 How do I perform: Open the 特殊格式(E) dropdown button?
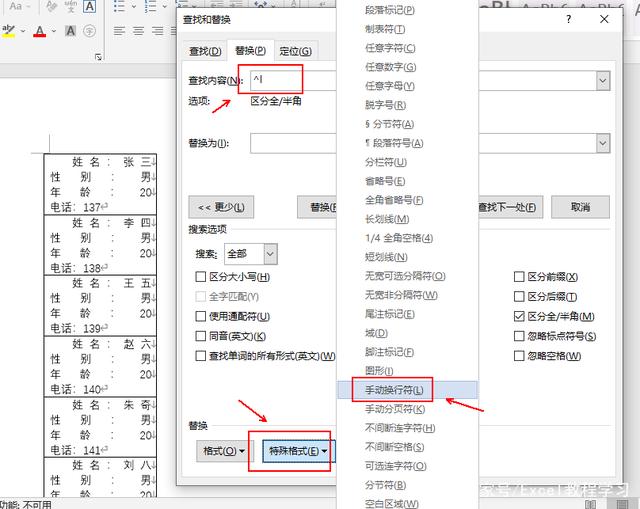coord(298,451)
